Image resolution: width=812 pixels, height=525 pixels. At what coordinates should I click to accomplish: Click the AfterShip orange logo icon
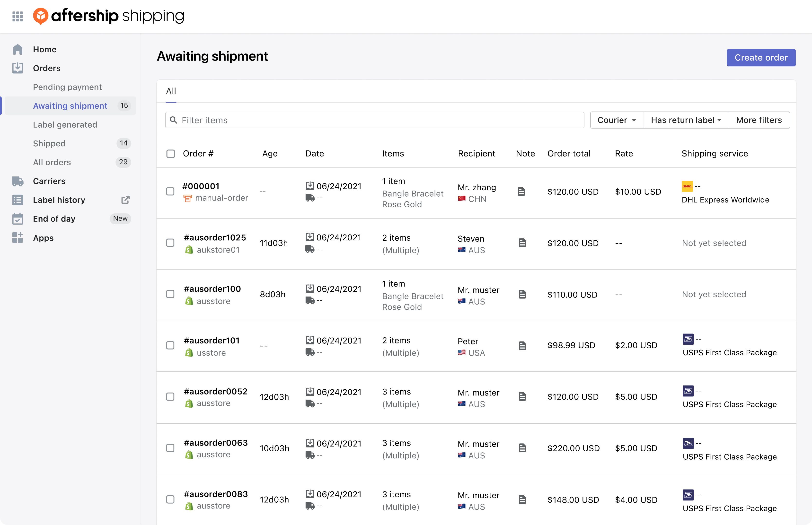pos(41,16)
